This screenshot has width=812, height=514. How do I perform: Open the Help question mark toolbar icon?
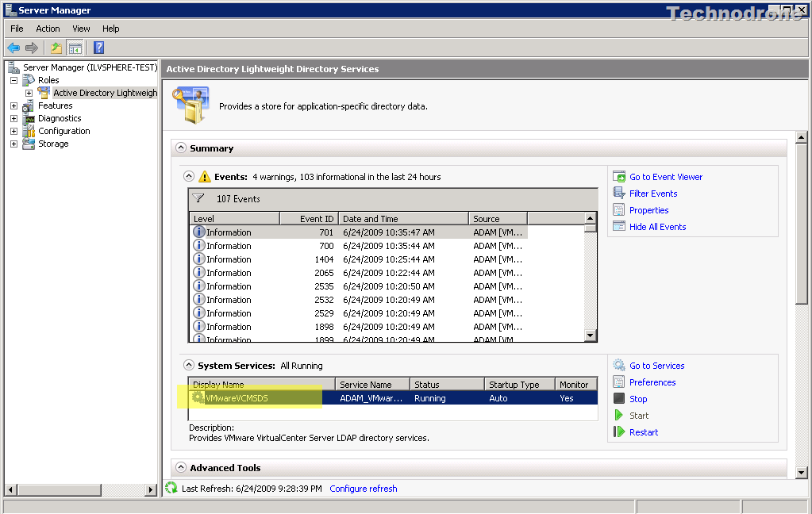[99, 48]
